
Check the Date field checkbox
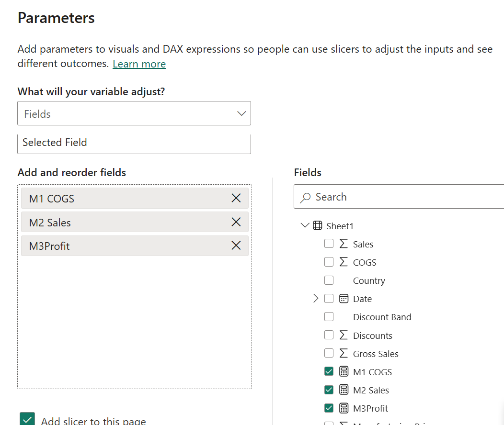(x=329, y=299)
